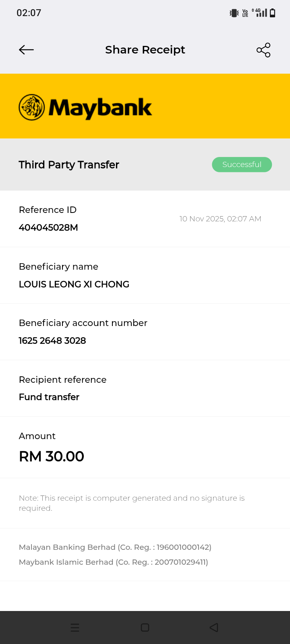Tap the Share Receipt title
Viewport: 290px width, 644px height.
145,50
